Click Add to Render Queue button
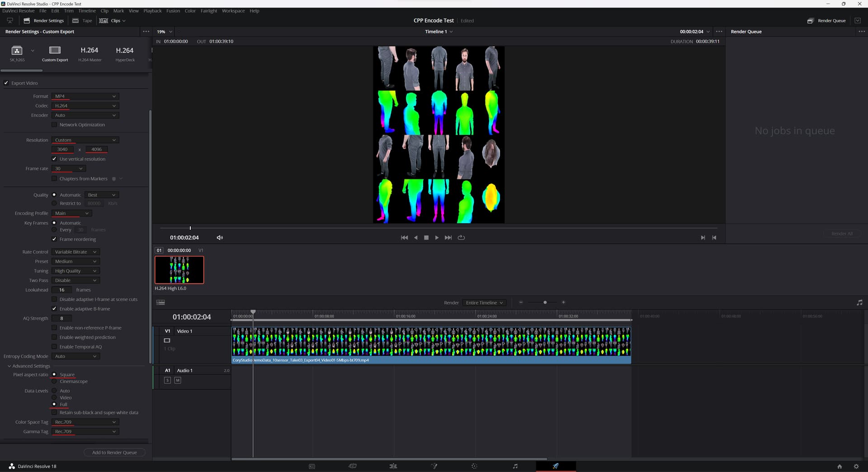Image resolution: width=868 pixels, height=472 pixels. pos(114,452)
